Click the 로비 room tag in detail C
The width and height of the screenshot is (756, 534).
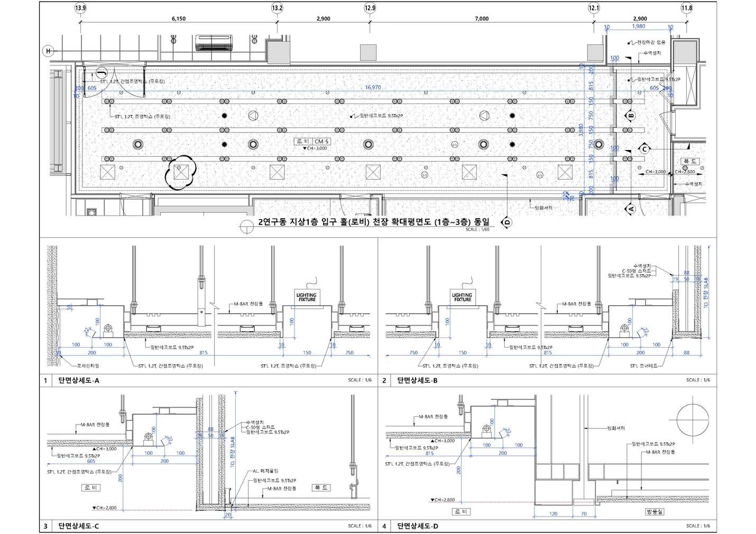pyautogui.click(x=91, y=488)
